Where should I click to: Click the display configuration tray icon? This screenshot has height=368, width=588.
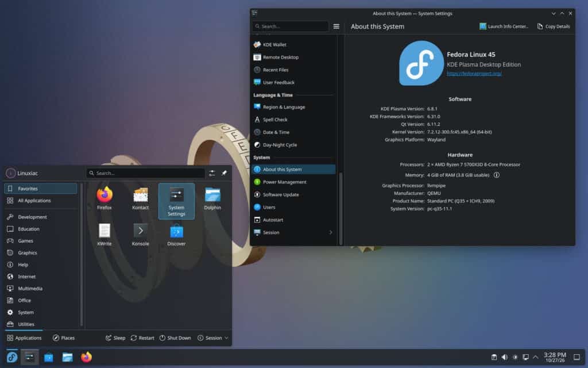tap(526, 357)
